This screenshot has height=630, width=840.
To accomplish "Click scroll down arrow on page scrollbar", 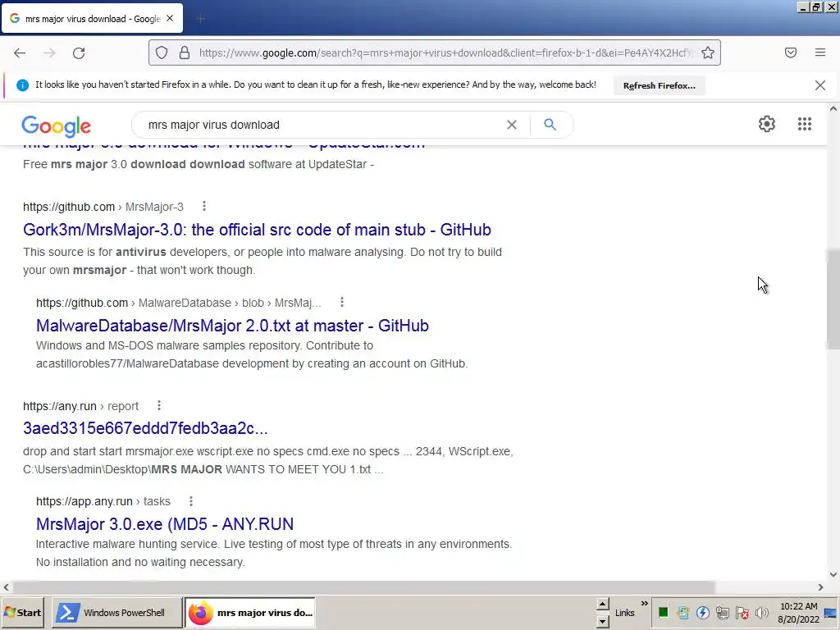I will tap(833, 574).
